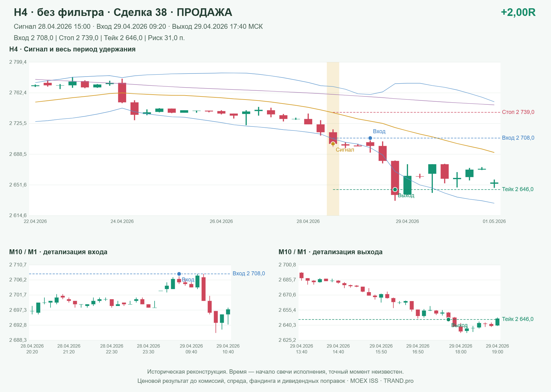Click the yellow signal marker dot on H4 chart
Viewport: 551px width, 392px height.
tap(333, 144)
